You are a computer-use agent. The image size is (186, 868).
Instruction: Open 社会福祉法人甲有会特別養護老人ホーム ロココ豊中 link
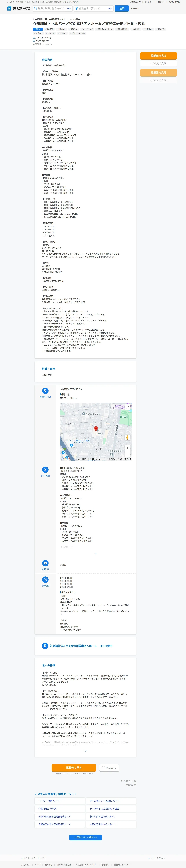click(x=81, y=646)
